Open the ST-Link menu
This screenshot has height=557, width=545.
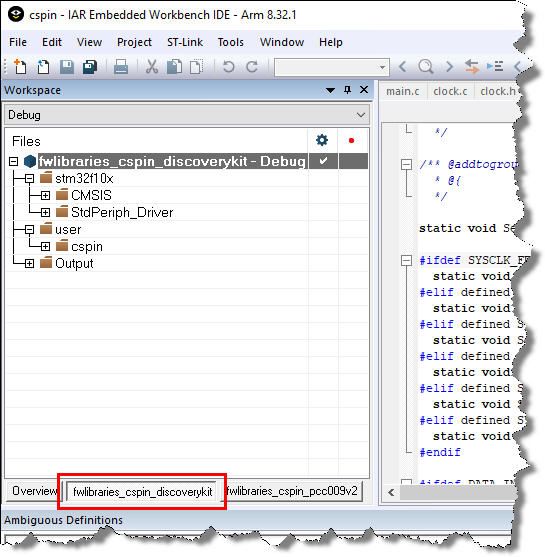(185, 42)
